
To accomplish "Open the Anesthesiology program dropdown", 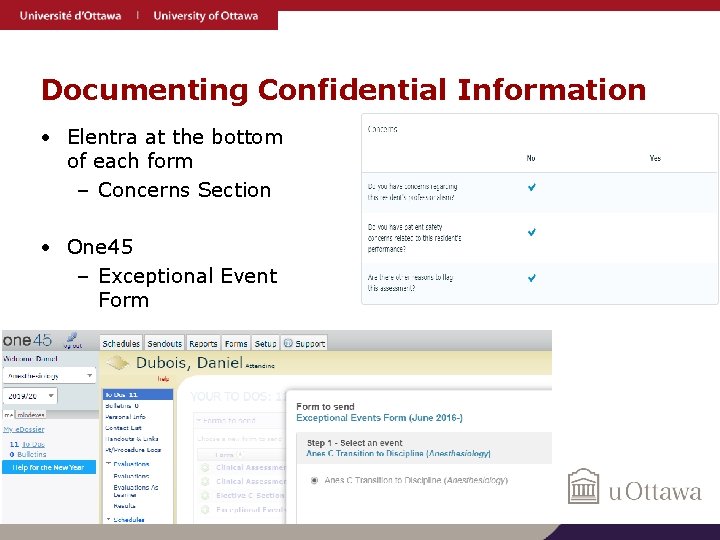I will tap(49, 376).
